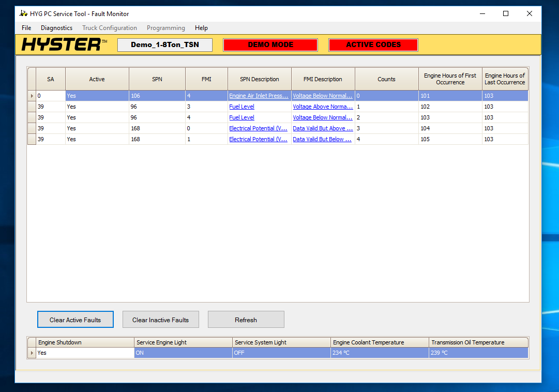Open Electrical Potential link for FMI 1 row
The height and width of the screenshot is (392, 559).
pos(258,139)
